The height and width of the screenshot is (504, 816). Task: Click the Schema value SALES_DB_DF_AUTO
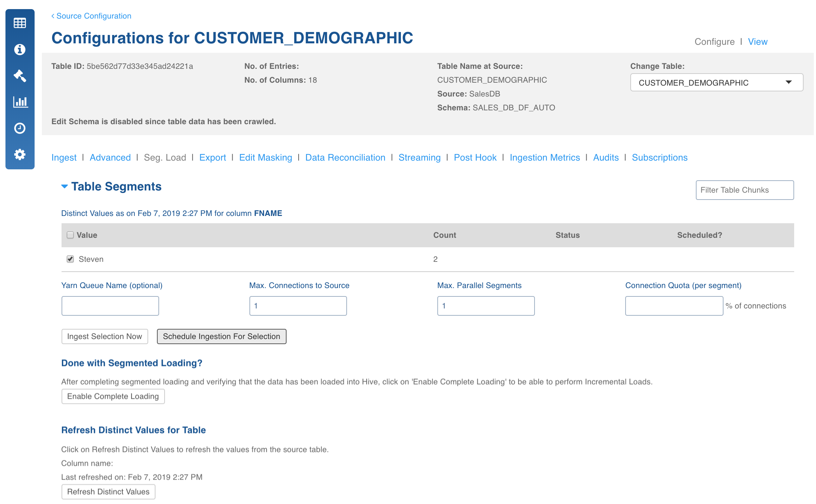[514, 108]
